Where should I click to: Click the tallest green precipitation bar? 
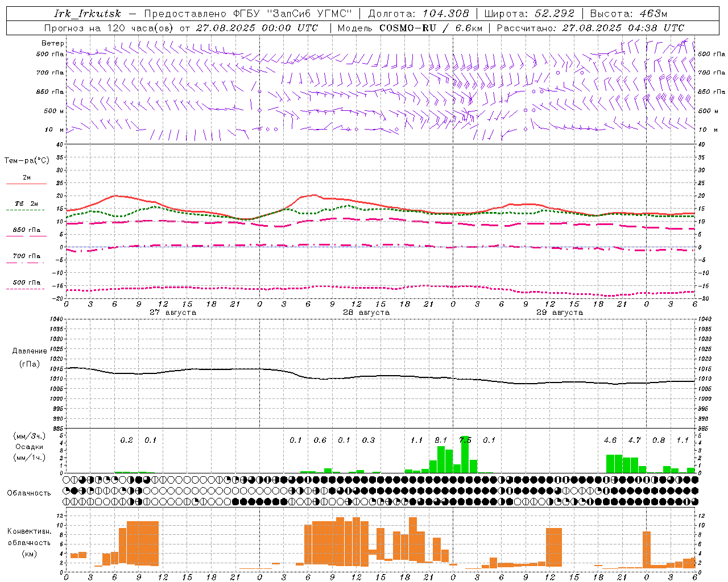pos(465,455)
